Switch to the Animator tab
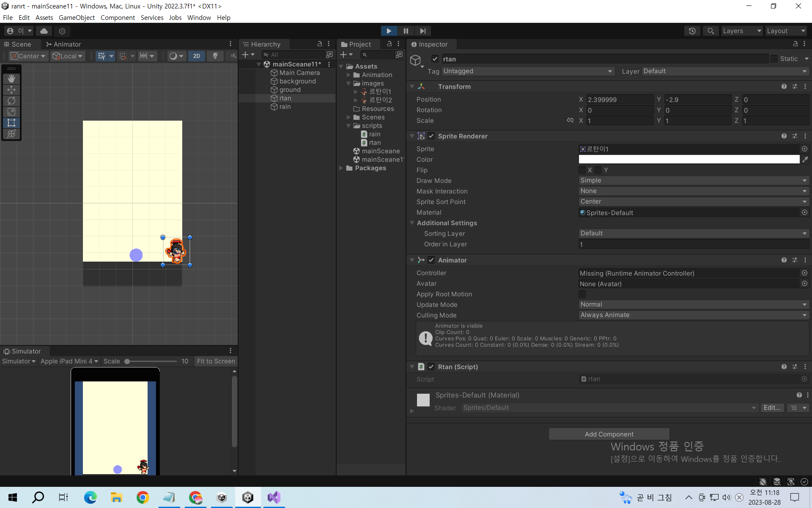 63,44
